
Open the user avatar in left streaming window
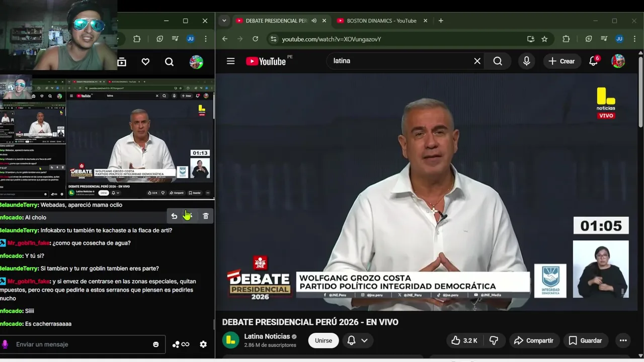pyautogui.click(x=196, y=62)
